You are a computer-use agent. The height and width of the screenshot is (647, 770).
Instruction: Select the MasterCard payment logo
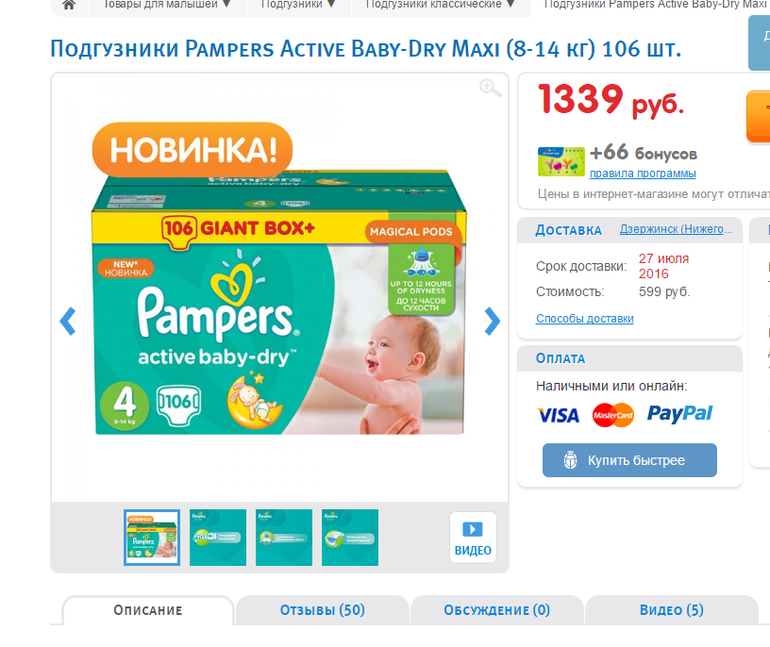point(613,415)
